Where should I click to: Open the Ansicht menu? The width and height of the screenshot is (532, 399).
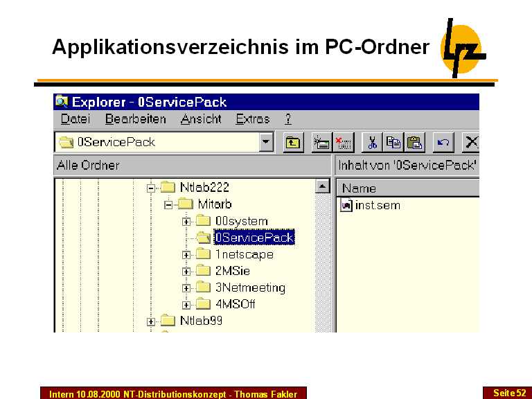pyautogui.click(x=201, y=119)
